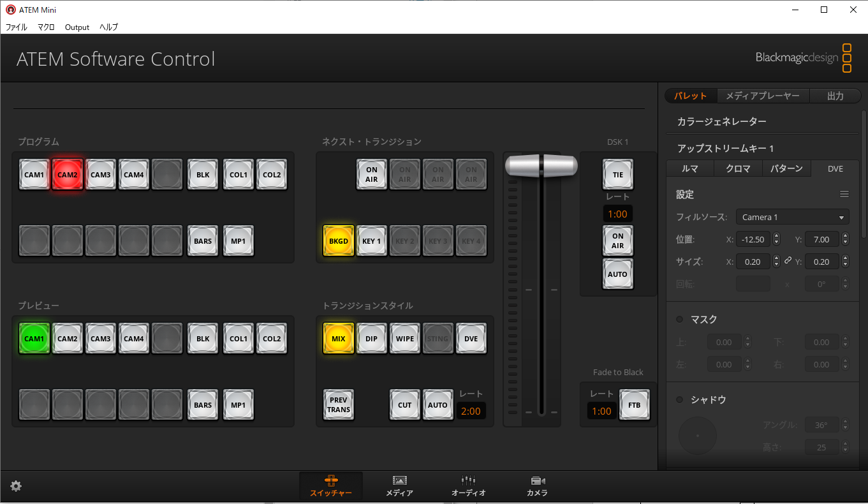Select COL2 on the プレビュー bus

tap(272, 339)
